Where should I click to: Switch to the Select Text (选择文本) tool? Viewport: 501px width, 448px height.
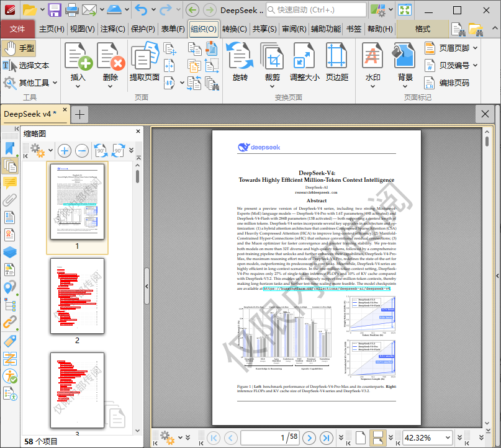click(x=26, y=65)
